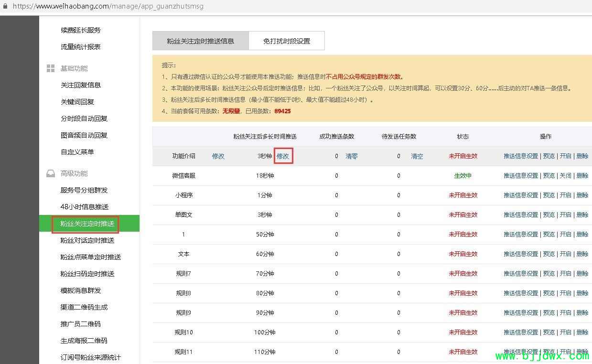Open 推送信息设置 for 微信客服 row
Screen dimensions: 592x364
pos(521,176)
